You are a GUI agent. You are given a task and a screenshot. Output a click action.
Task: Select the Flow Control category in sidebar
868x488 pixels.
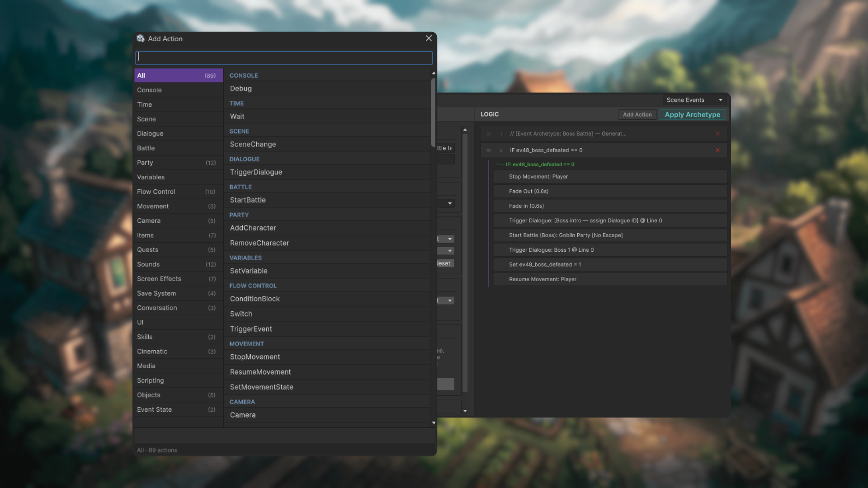tap(179, 192)
